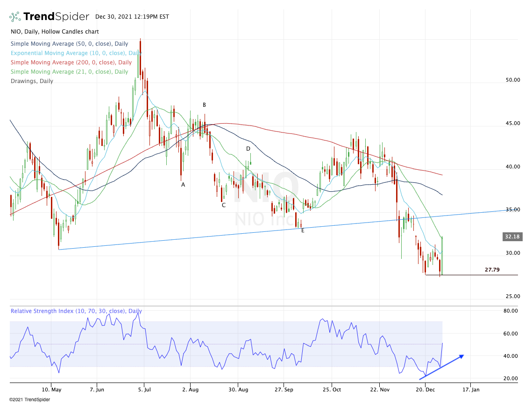Click the '22. Nov' date axis label

coord(380,390)
